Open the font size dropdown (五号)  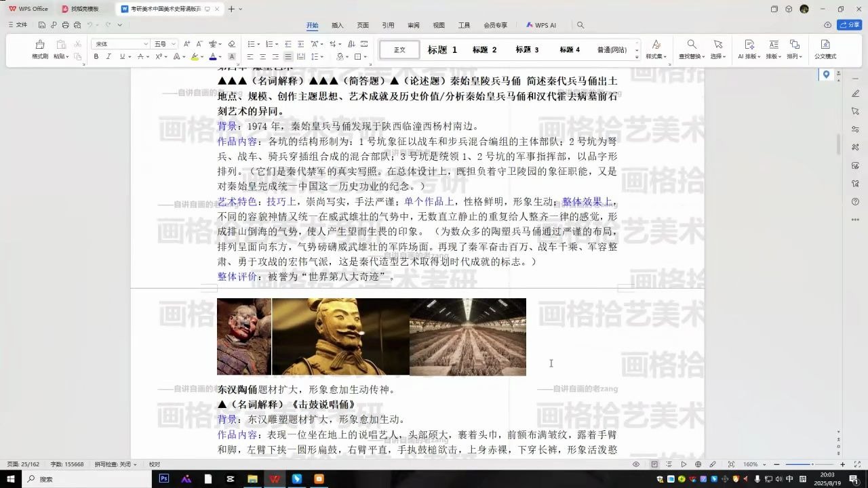174,44
